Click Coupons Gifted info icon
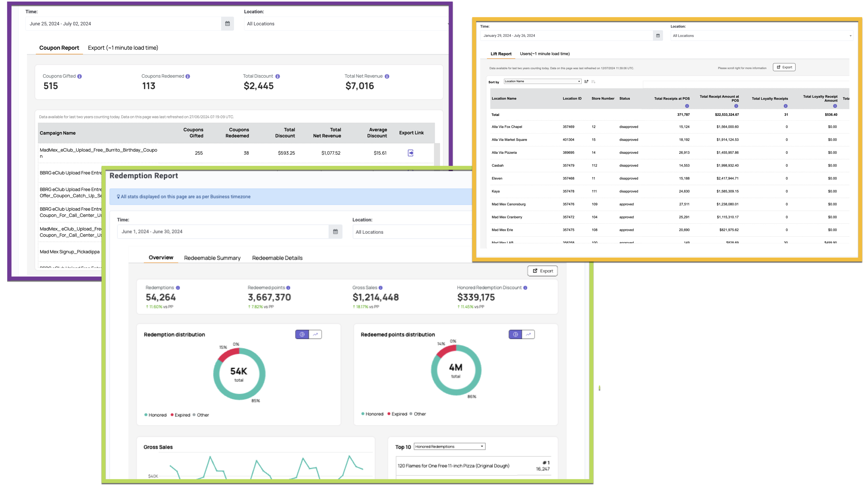 pyautogui.click(x=79, y=77)
